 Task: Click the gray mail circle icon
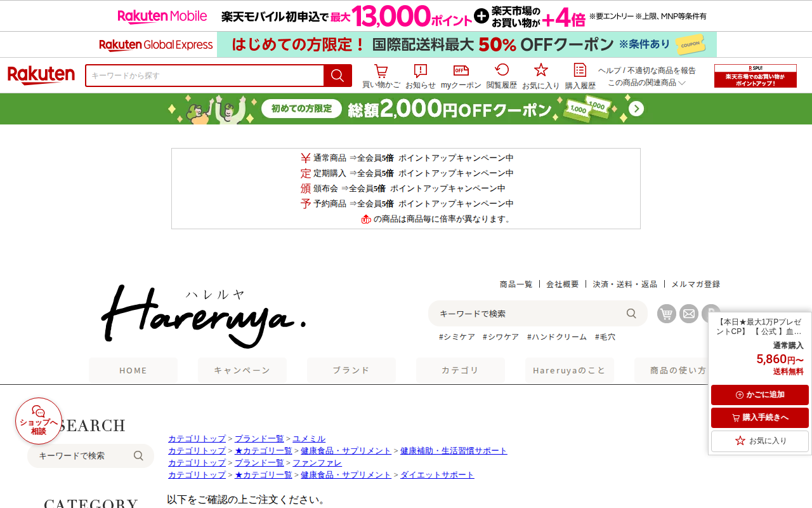coord(689,314)
